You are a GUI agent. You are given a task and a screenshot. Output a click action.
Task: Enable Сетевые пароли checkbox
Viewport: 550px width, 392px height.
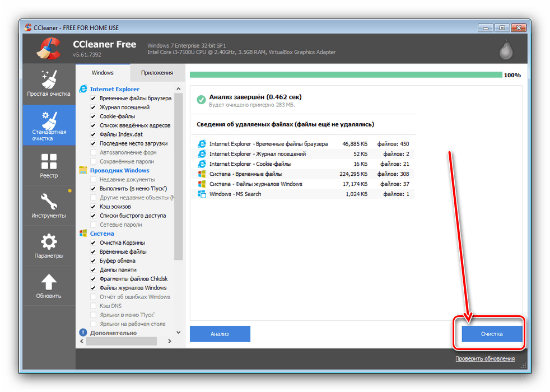(94, 225)
